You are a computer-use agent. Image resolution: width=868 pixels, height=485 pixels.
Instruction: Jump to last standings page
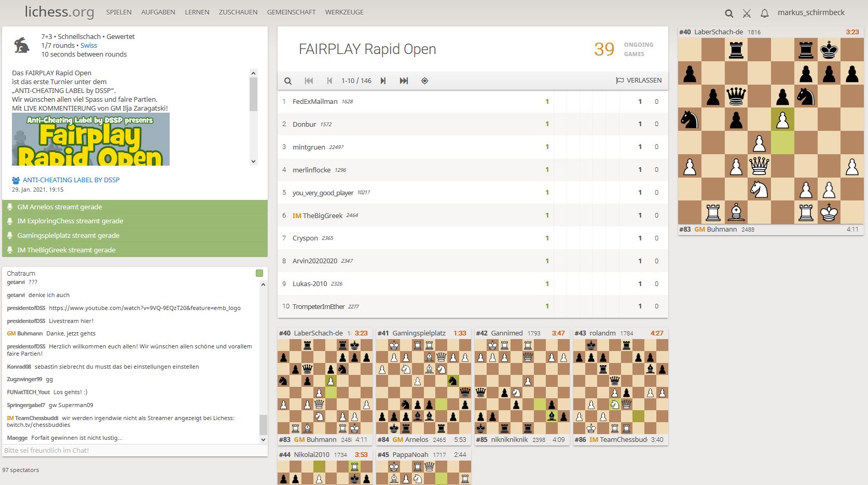[404, 80]
